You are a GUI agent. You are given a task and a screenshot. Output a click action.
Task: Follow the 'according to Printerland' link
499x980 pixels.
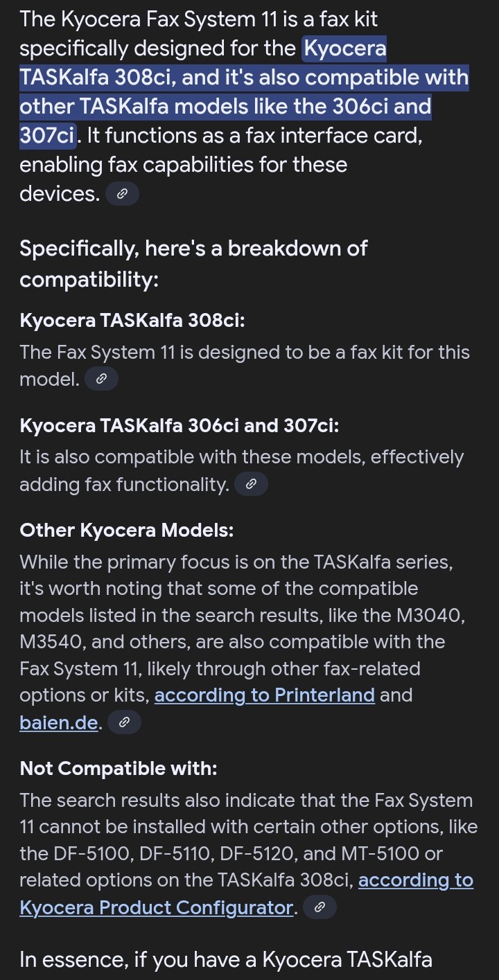[265, 695]
